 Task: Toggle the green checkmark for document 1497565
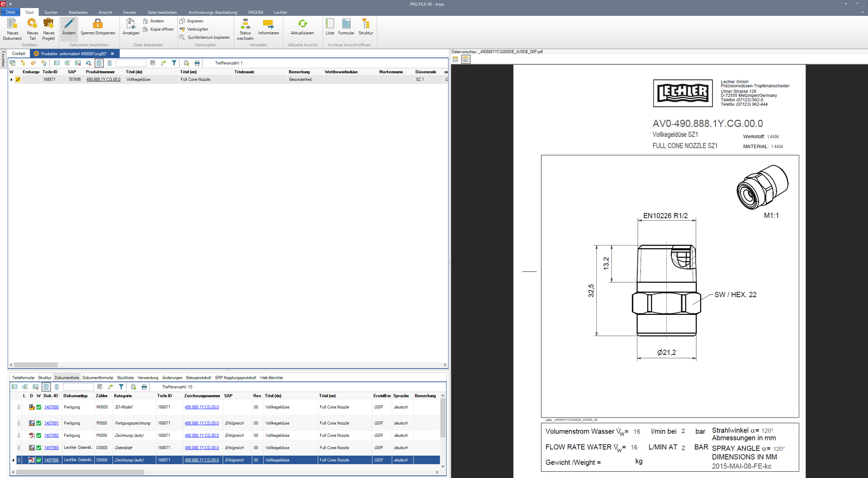tap(39, 448)
